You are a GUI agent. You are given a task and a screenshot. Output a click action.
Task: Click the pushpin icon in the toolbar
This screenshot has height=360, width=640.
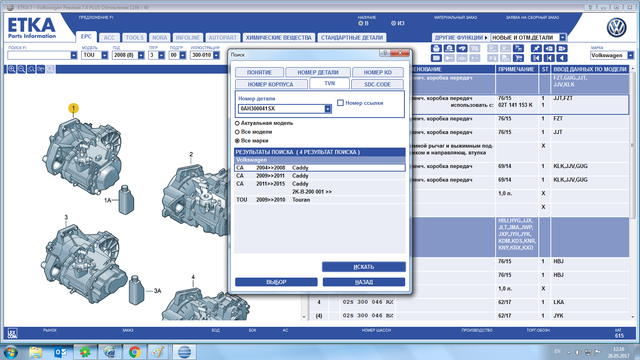pyautogui.click(x=536, y=49)
